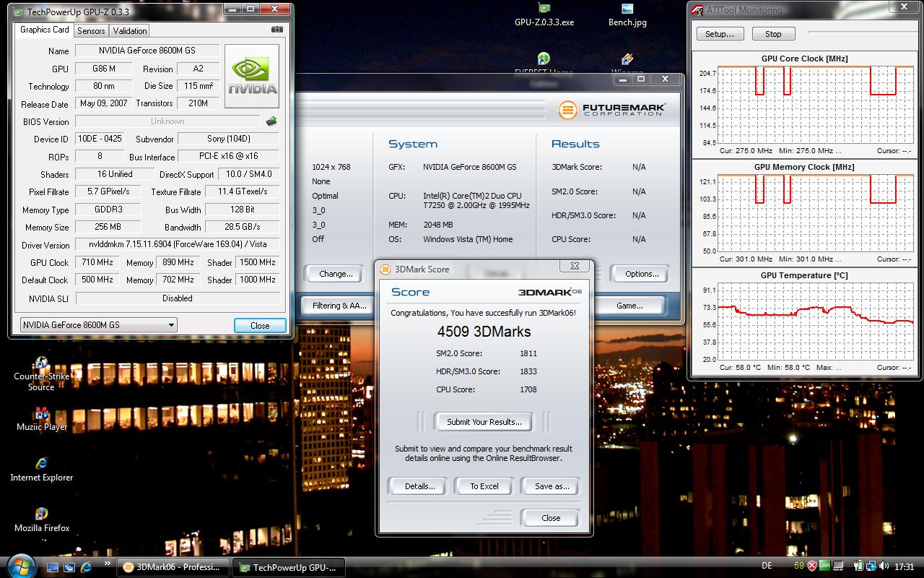The width and height of the screenshot is (924, 578).
Task: Click Submit Your Results... button
Action: coord(484,422)
